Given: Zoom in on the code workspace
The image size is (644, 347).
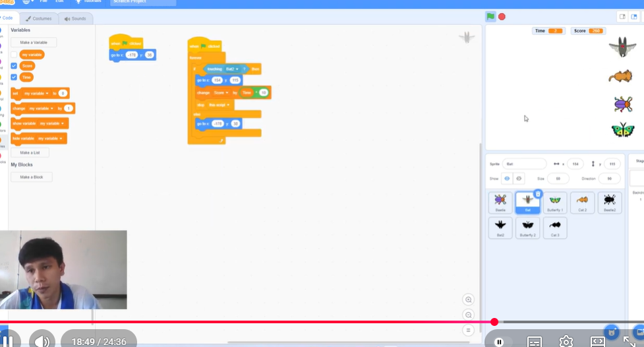Looking at the screenshot, I should [x=468, y=300].
